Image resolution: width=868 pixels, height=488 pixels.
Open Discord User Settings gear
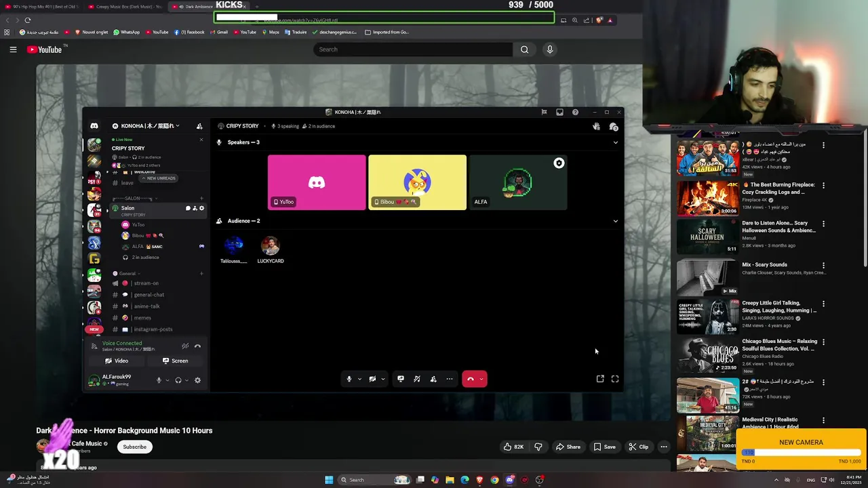(x=197, y=380)
